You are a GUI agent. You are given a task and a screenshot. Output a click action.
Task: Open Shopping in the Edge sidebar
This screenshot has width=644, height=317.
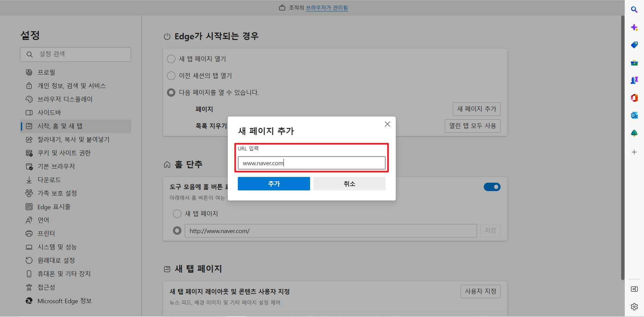pyautogui.click(x=634, y=45)
